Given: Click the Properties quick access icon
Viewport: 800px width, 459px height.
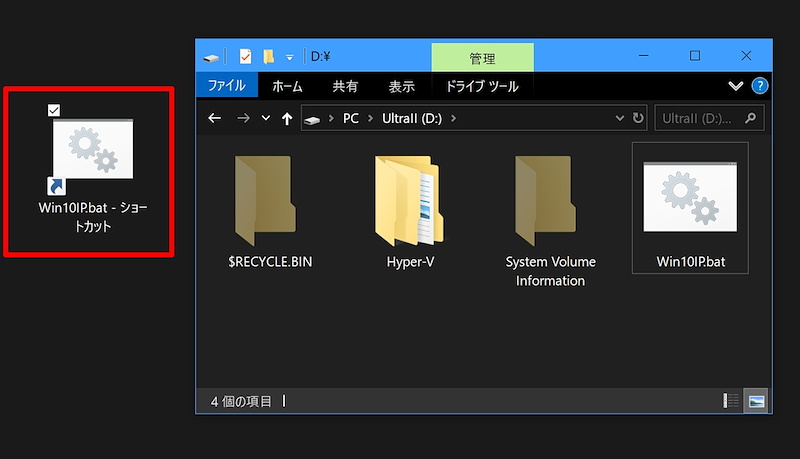Looking at the screenshot, I should tap(245, 57).
